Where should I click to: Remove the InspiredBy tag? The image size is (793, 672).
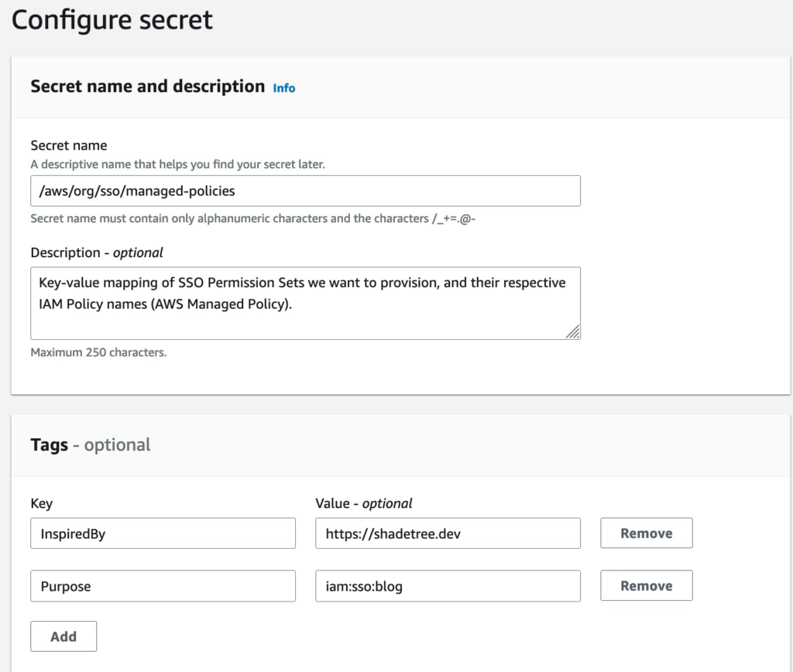(x=646, y=533)
